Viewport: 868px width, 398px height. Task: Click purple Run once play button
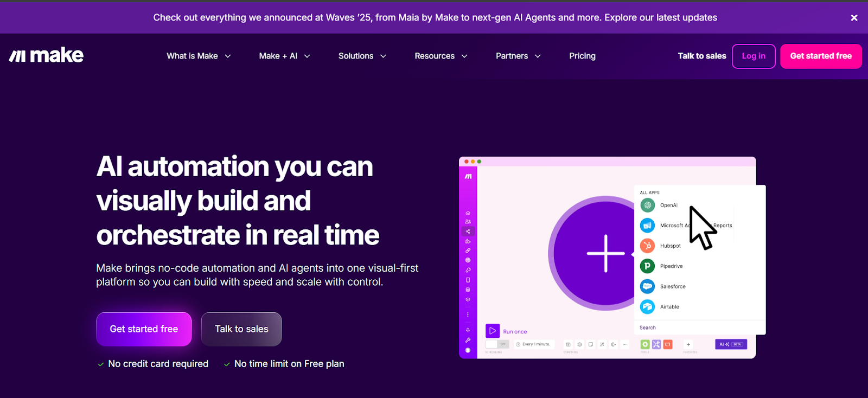[x=493, y=331]
